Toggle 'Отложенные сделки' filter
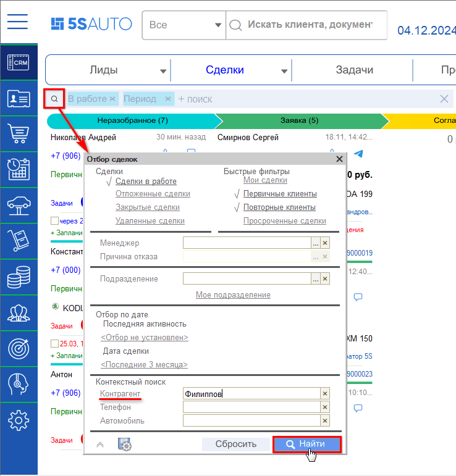The height and width of the screenshot is (476, 456). click(x=153, y=194)
